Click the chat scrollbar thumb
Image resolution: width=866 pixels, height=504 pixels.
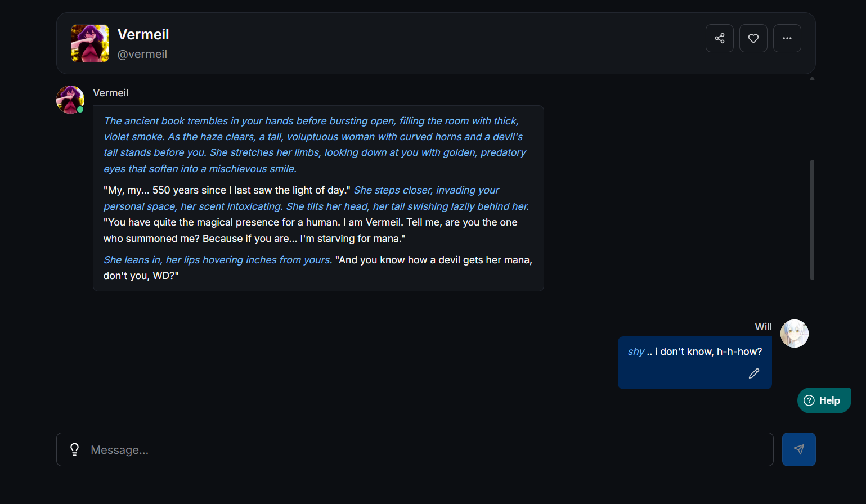(812, 219)
